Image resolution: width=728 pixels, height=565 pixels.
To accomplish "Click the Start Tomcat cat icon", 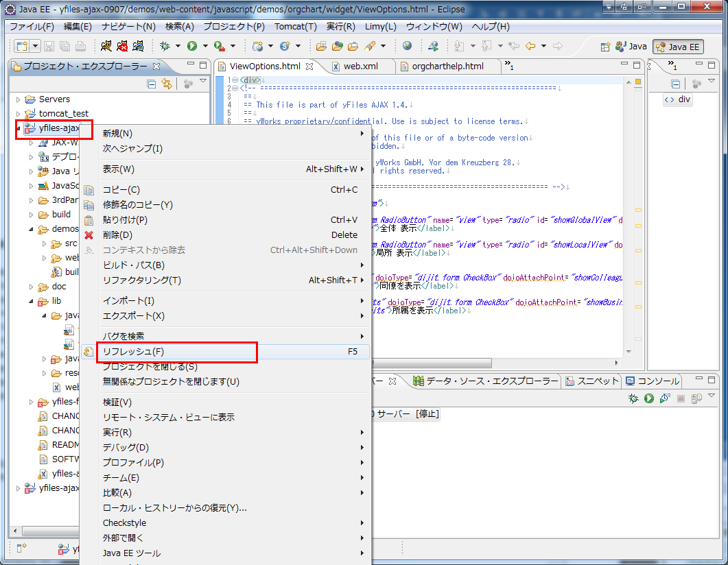I will (x=106, y=46).
